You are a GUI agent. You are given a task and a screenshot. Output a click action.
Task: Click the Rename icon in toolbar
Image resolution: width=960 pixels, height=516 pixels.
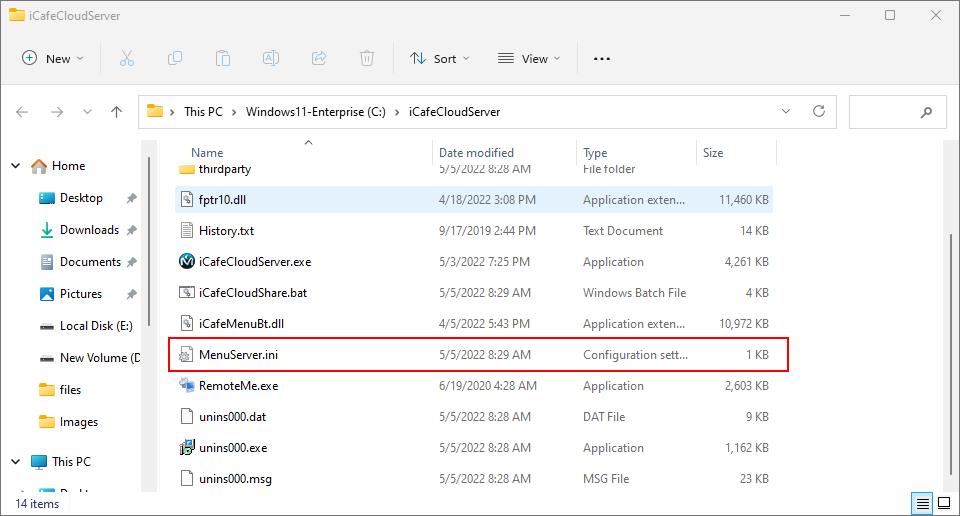[271, 59]
